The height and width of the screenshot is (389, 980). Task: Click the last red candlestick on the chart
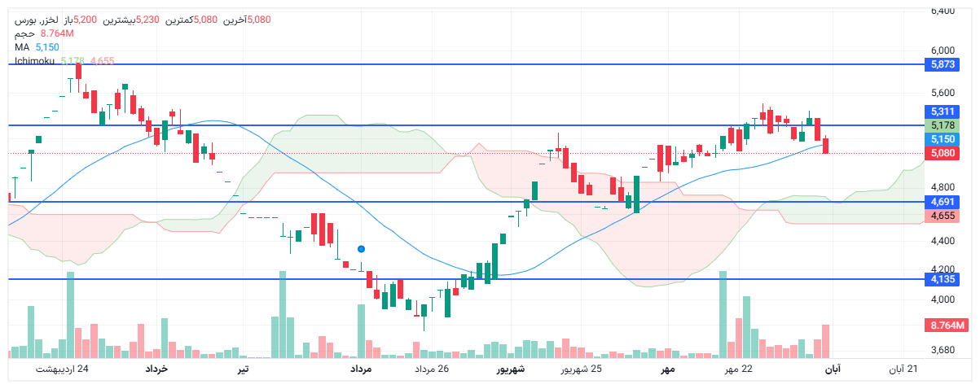pos(826,146)
